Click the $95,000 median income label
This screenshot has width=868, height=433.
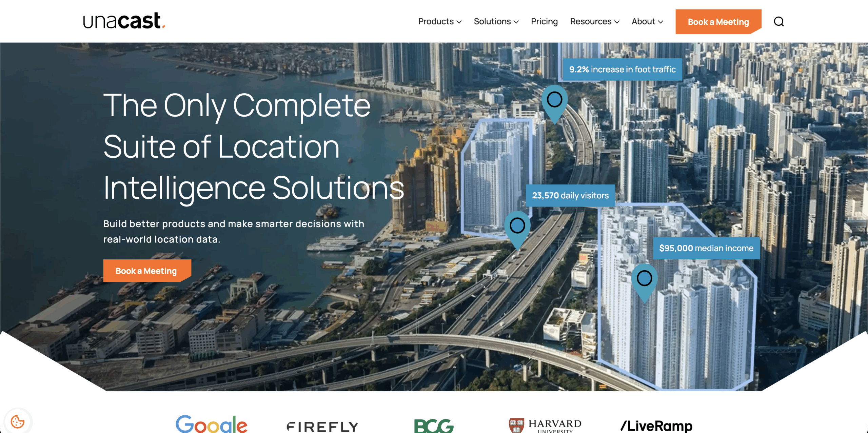click(706, 248)
